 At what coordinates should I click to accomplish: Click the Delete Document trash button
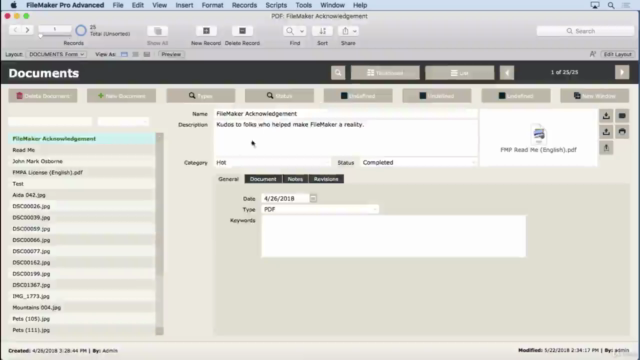(43, 96)
